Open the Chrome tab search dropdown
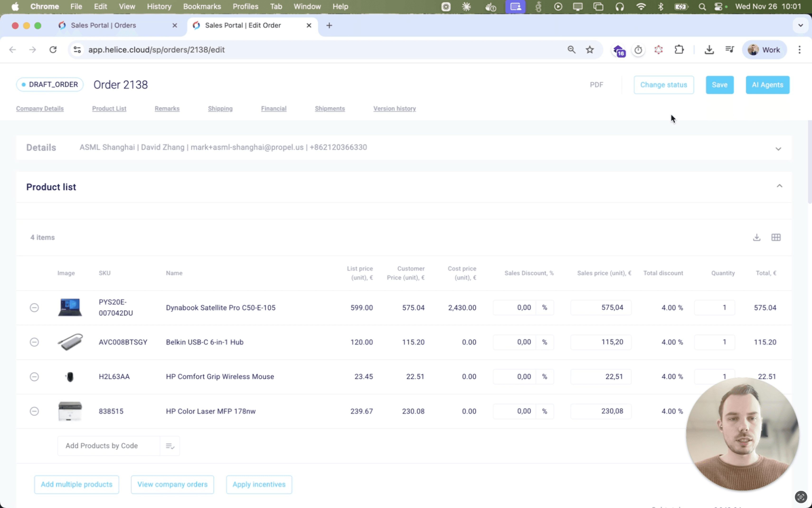Screen dimensions: 812x508 coord(800,25)
